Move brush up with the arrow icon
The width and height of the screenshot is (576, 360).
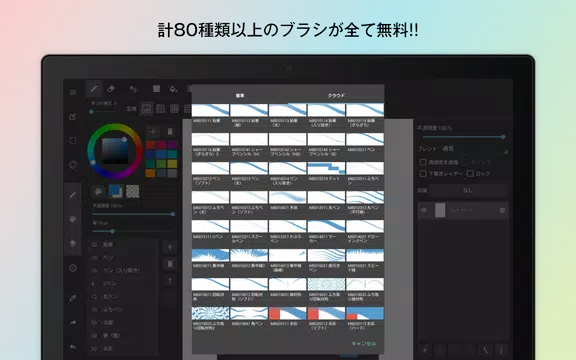170,281
